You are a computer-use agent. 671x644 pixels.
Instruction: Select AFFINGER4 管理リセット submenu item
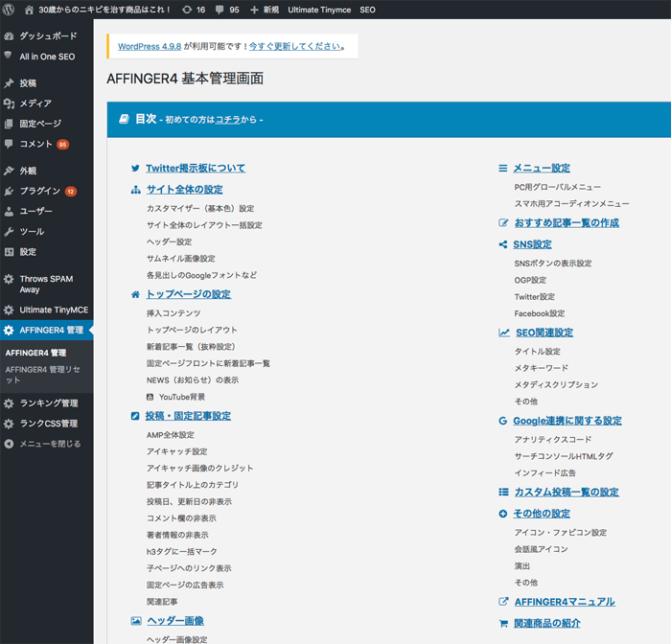click(x=43, y=375)
